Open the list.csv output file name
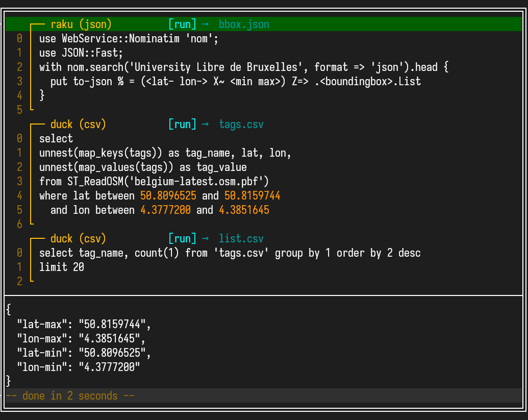528x420 pixels. pyautogui.click(x=241, y=239)
